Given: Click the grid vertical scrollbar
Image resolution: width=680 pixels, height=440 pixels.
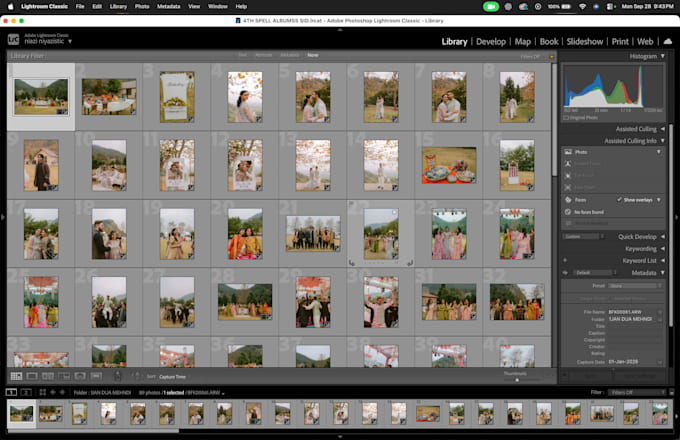Looking at the screenshot, I should 554,120.
